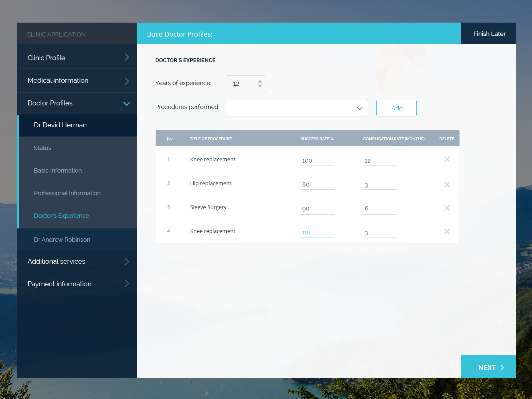Click the Hip replacement procedure title
This screenshot has height=399, width=532.
tap(211, 183)
